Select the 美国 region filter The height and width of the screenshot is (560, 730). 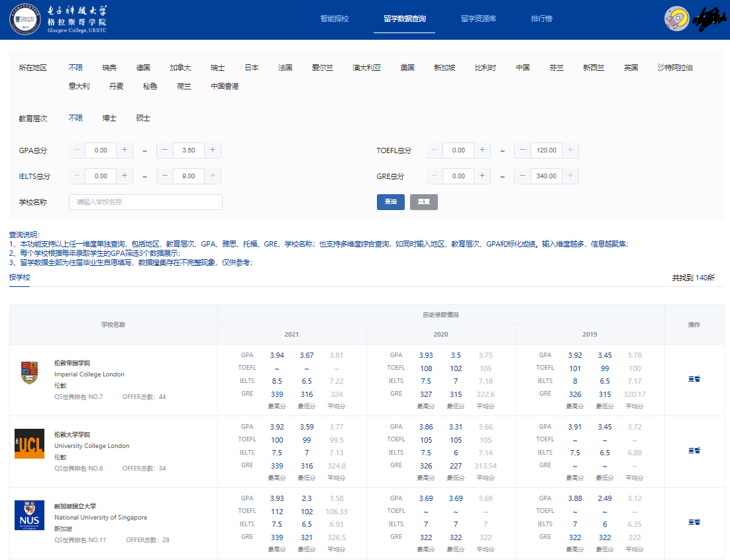coord(407,67)
